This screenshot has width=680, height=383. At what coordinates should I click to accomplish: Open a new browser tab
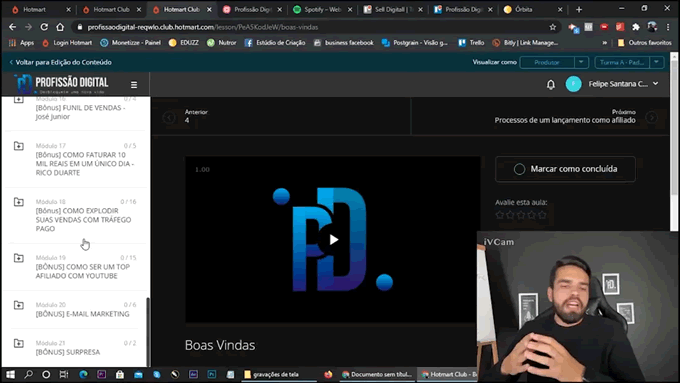pyautogui.click(x=579, y=9)
